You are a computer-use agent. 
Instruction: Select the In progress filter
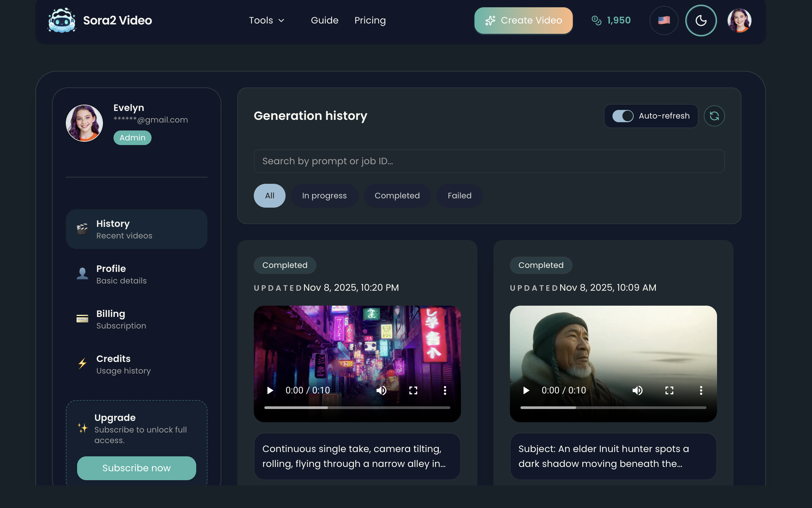[x=324, y=195]
